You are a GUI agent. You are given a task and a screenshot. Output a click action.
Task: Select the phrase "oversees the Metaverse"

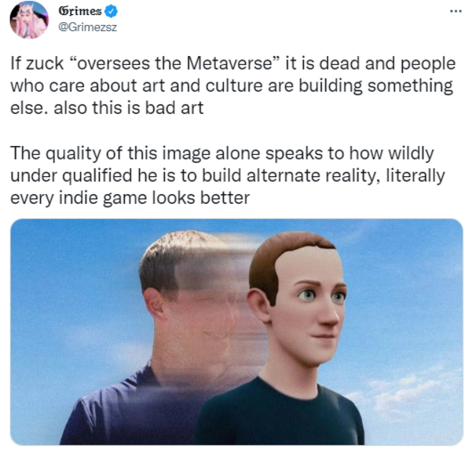point(175,63)
